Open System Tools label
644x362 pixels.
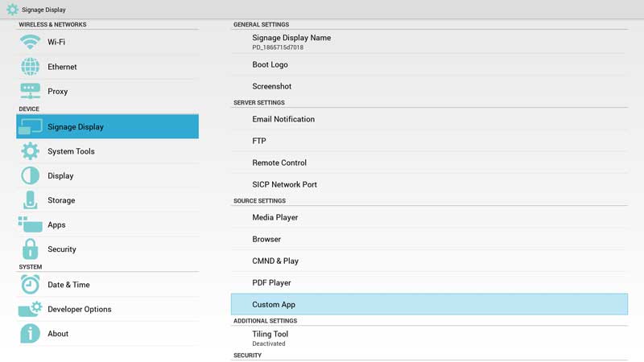(71, 151)
